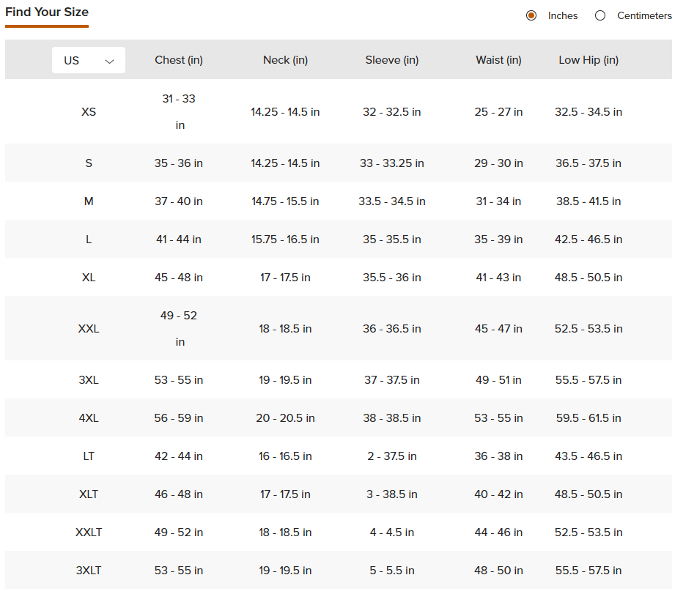Click the Chest (in) column header

[x=179, y=60]
